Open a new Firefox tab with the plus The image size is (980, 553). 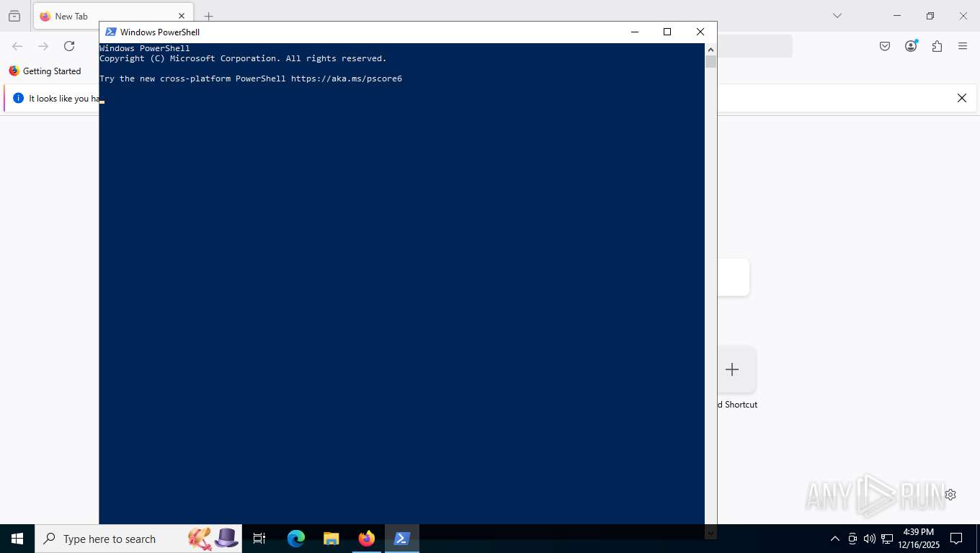click(208, 16)
